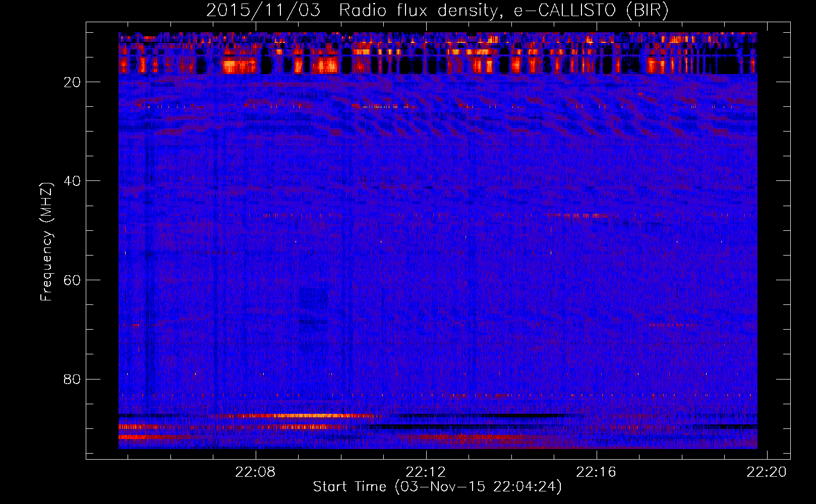This screenshot has width=816, height=504.
Task: Select the 40 MHz frequency tick label
Action: point(73,181)
